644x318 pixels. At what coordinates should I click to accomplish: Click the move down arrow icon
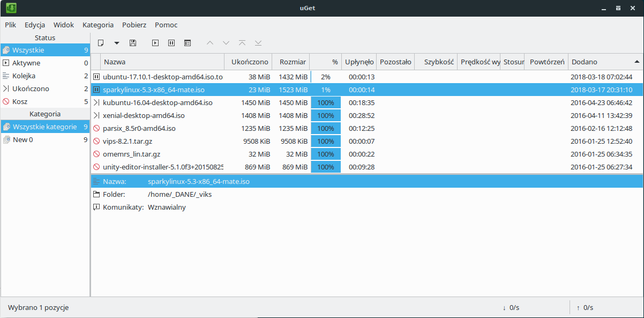(x=226, y=42)
